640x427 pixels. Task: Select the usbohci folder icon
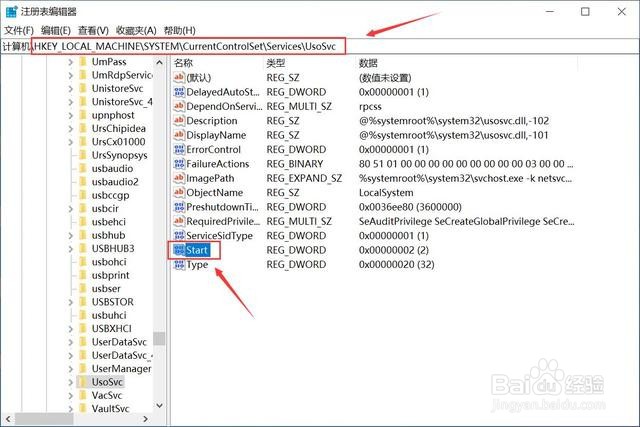tap(83, 262)
